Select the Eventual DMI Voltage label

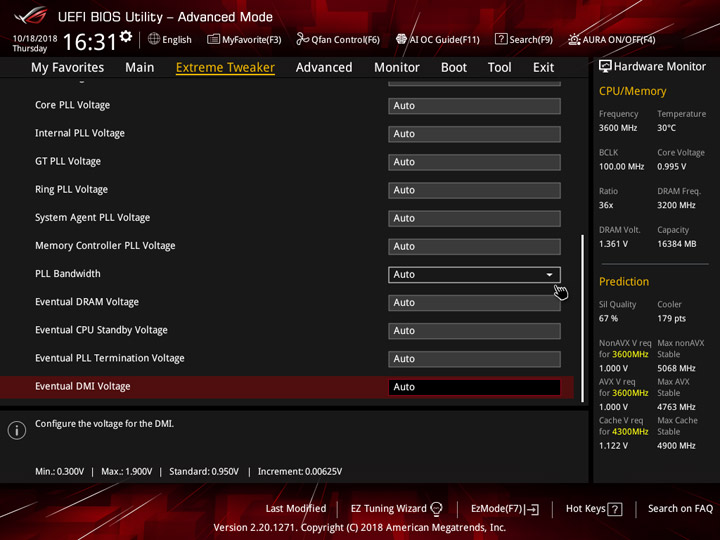(x=83, y=387)
